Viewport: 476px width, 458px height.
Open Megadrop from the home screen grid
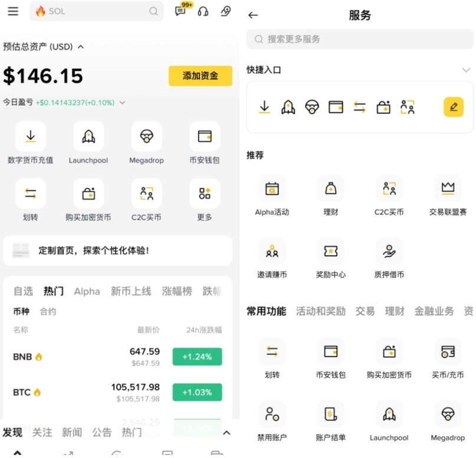click(147, 136)
